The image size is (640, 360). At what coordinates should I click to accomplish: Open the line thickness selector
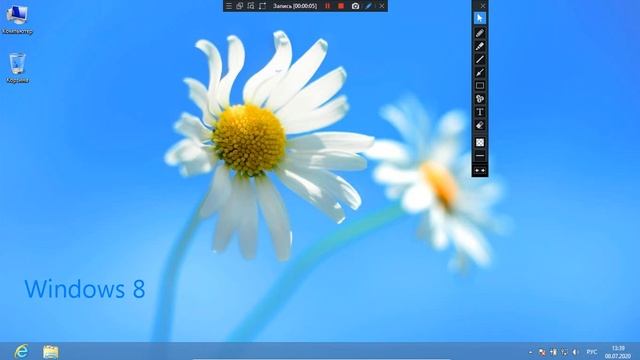click(x=480, y=156)
